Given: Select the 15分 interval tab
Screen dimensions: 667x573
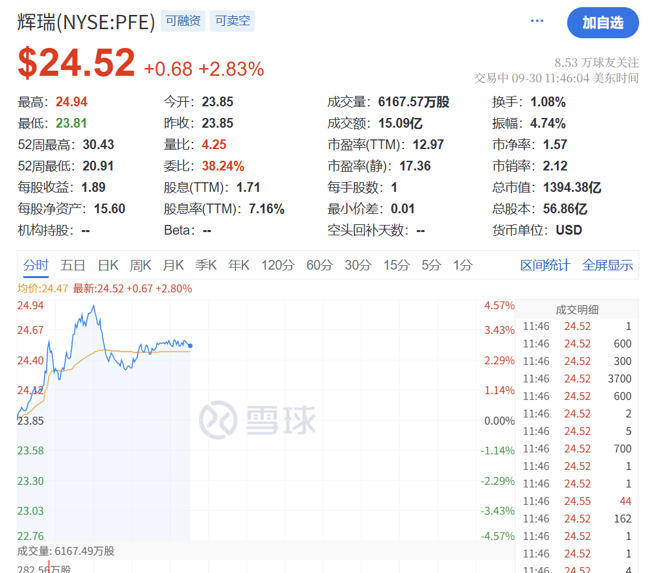Looking at the screenshot, I should coord(397,265).
